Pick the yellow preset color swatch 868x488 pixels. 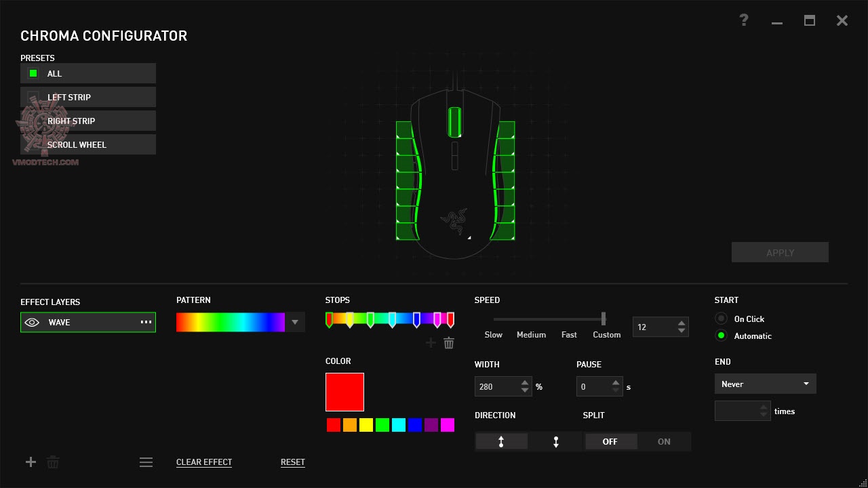(x=366, y=425)
